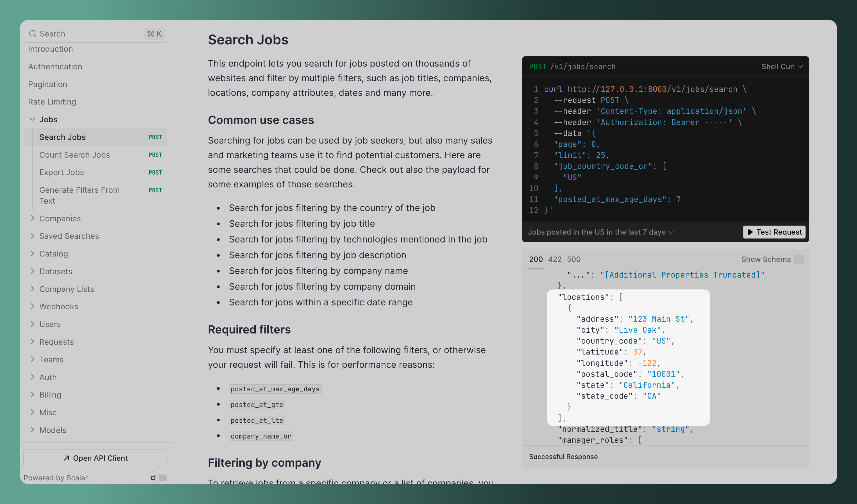Click the curl URL line in the code sample
Screen dimensions: 857x504
click(645, 89)
